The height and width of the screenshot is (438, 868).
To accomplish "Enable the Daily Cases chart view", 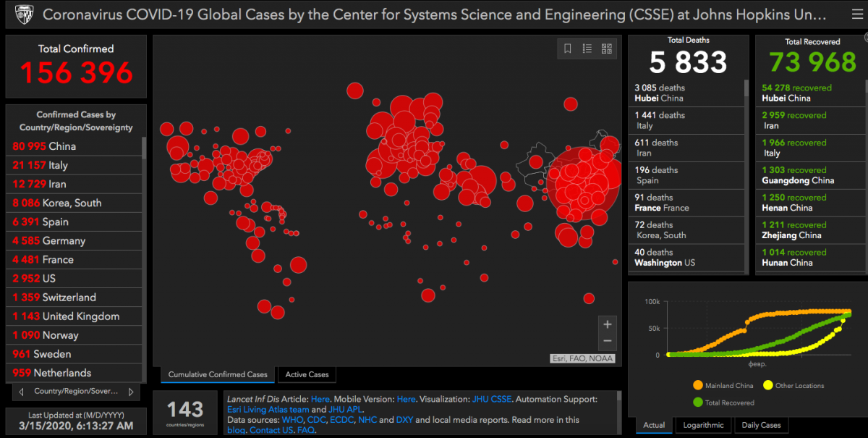I will point(761,426).
